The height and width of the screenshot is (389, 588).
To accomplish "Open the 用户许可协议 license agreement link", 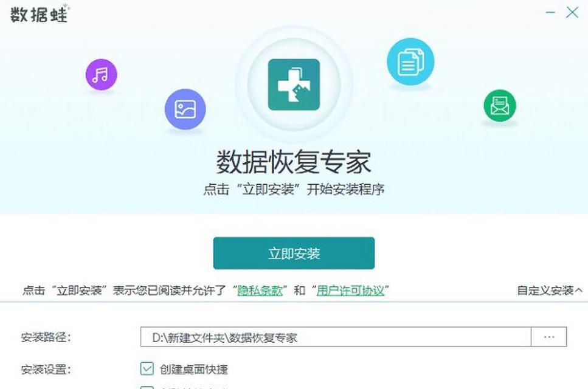I will click(351, 291).
